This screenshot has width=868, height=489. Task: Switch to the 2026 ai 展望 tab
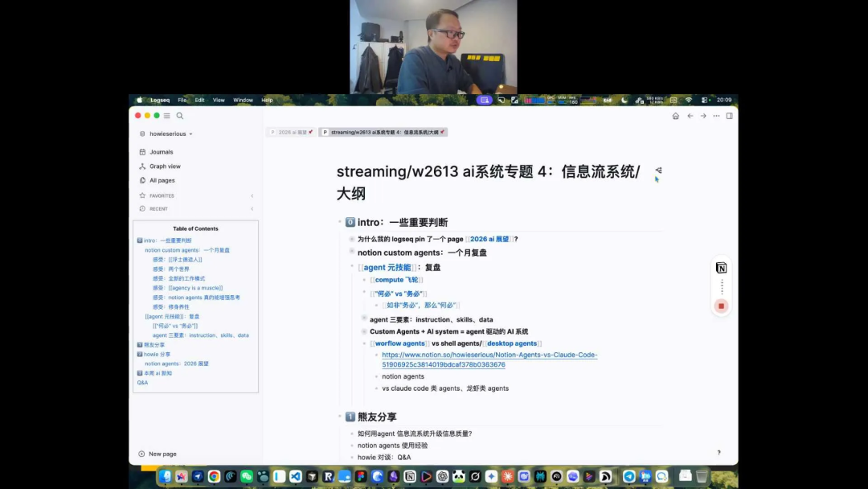tap(292, 133)
